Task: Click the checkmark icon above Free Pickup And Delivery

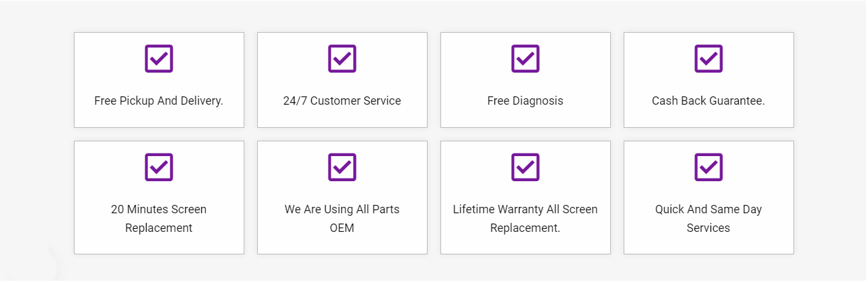Action: tap(159, 58)
